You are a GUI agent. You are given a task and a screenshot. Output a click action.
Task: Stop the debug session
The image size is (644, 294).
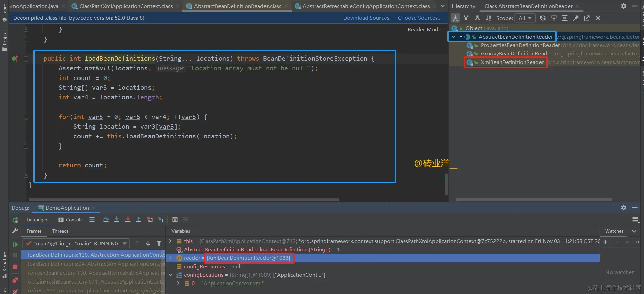pos(15,267)
